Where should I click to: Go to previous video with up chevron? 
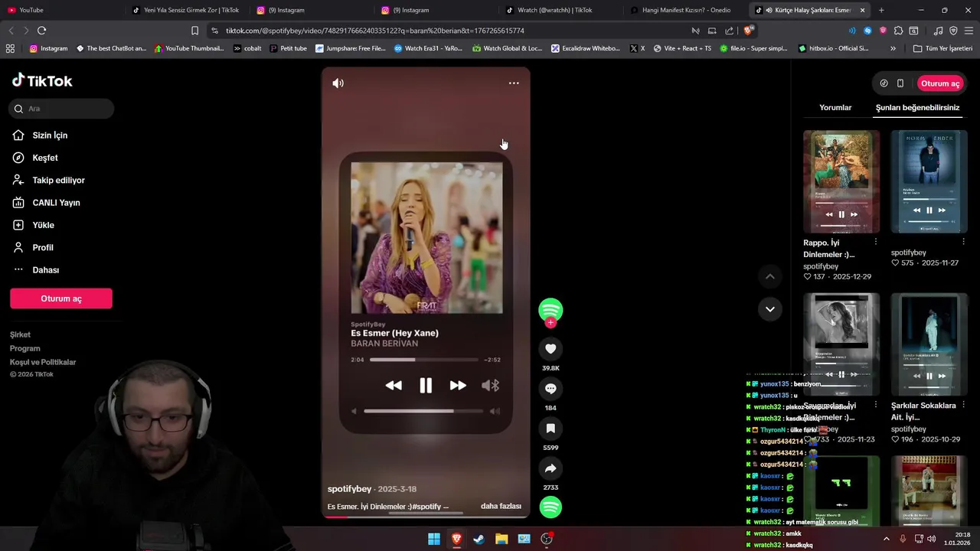pos(770,276)
